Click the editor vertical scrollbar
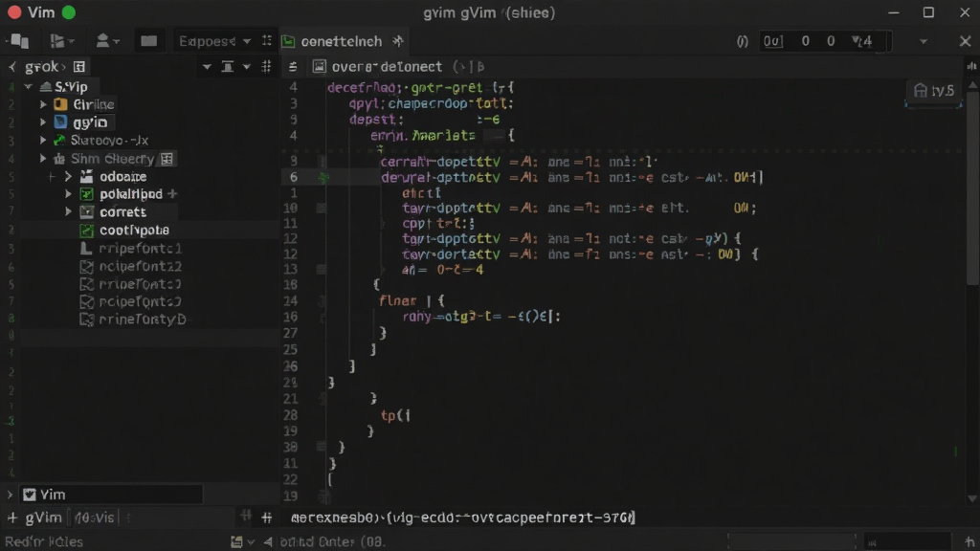980x551 pixels. tap(972, 187)
